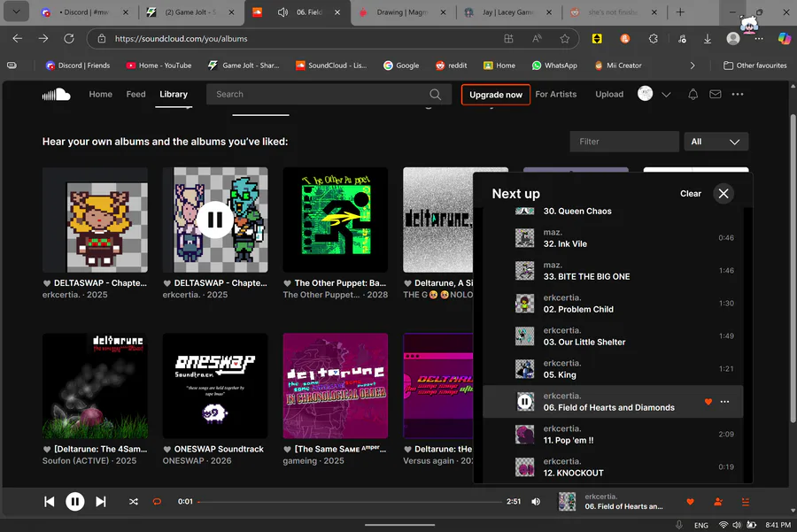Viewport: 797px width, 532px height.
Task: Add page to favourites star icon
Action: 565,39
